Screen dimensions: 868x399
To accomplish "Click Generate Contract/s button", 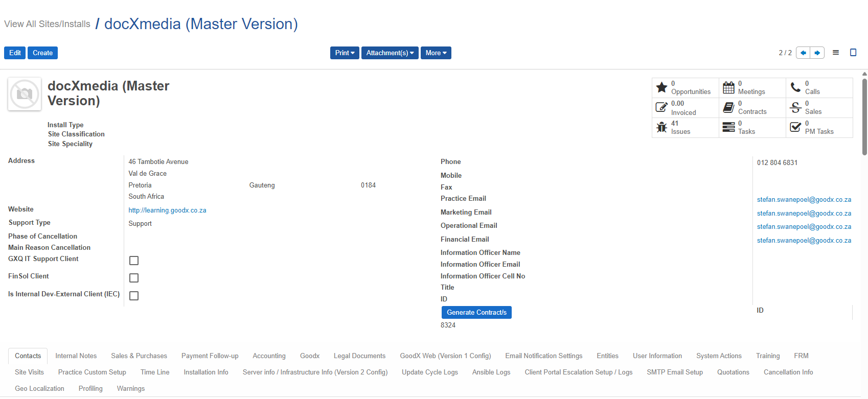I will point(476,312).
